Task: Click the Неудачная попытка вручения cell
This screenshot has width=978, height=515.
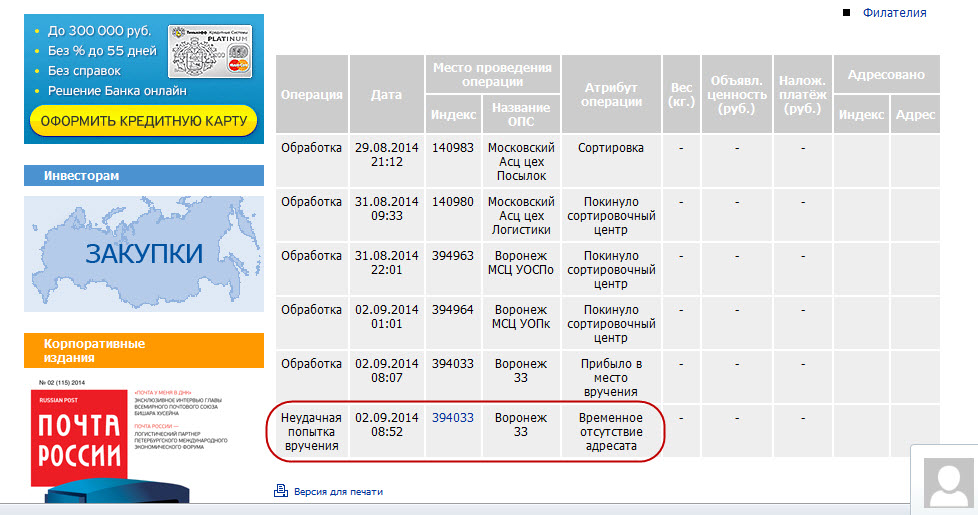Action: [312, 432]
